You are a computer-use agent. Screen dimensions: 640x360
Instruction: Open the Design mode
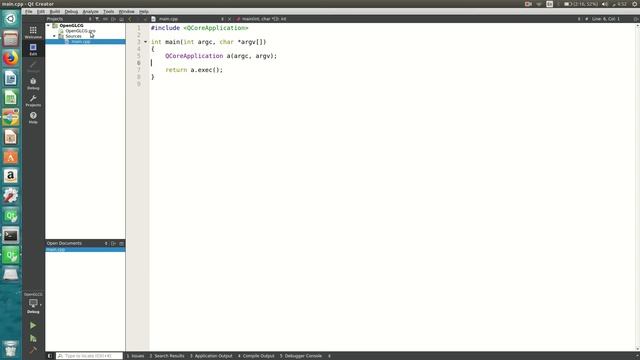pos(33,67)
